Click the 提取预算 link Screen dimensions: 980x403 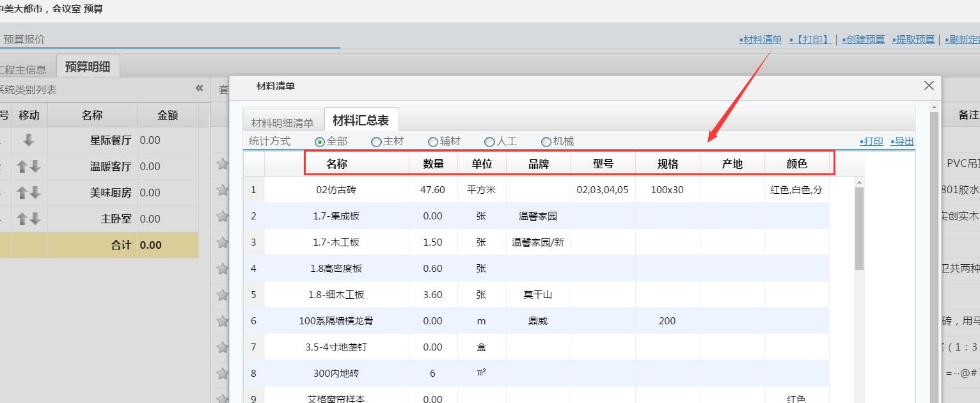pos(915,40)
